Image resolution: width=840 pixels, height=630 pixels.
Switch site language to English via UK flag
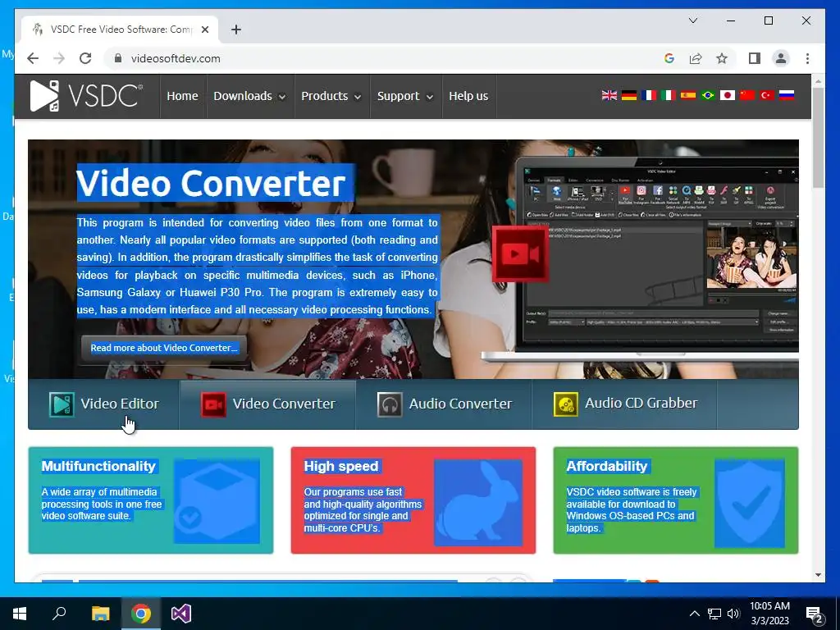tap(609, 95)
